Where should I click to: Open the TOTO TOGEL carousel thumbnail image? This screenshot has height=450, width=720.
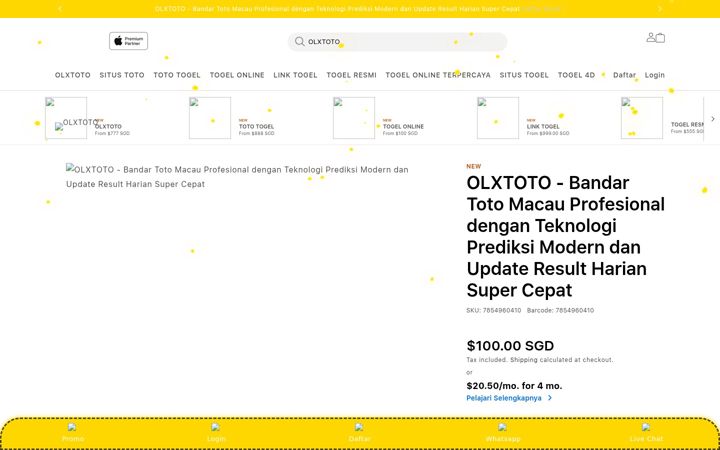coord(210,118)
